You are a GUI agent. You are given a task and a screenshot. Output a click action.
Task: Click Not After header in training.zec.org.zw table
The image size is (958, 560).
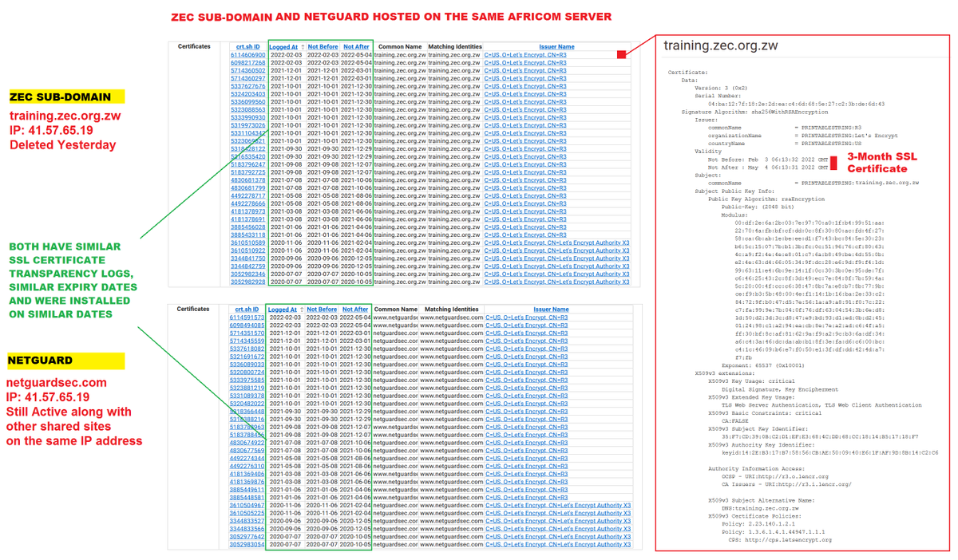coord(355,47)
